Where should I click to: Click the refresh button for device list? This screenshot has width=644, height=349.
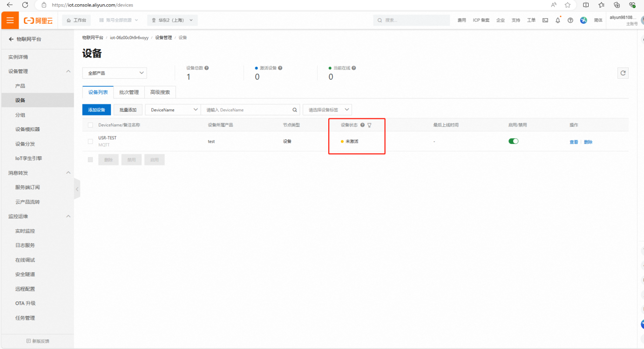click(x=623, y=73)
